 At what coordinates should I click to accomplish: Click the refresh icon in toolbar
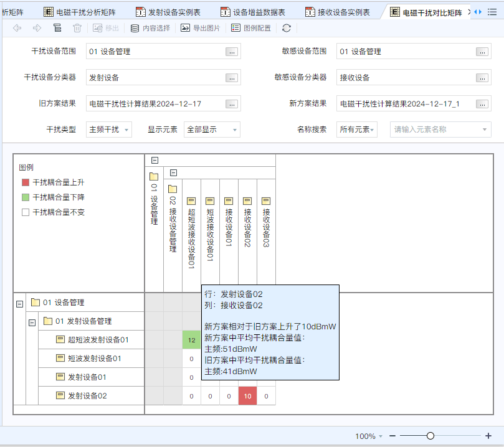287,28
